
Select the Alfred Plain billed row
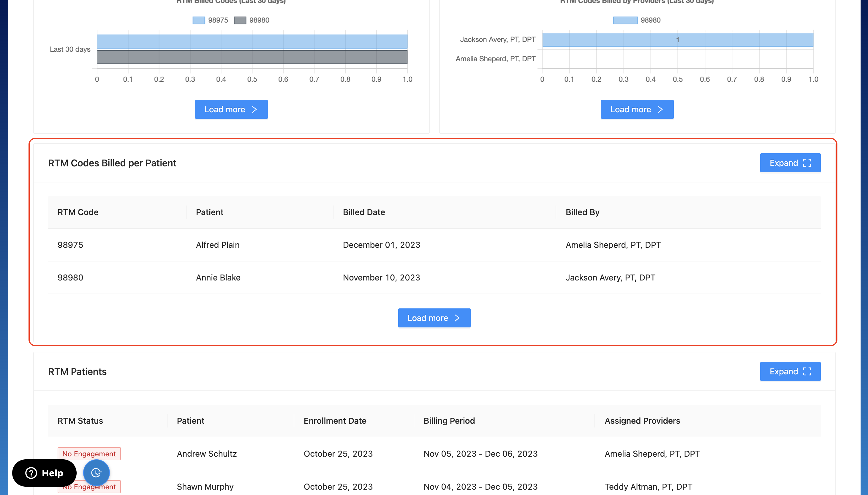218,245
